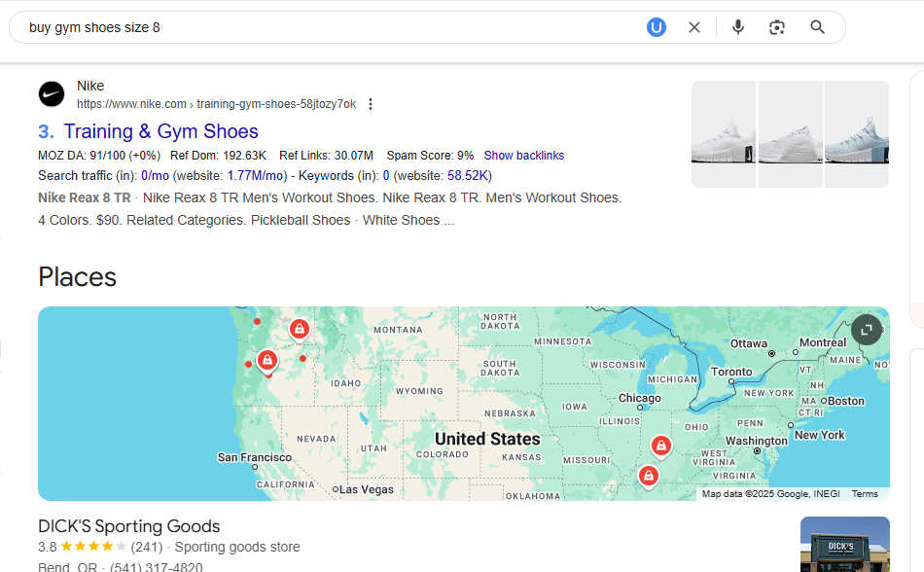Open the light blue shoe thumbnail
Screen dimensions: 924x572
coord(857,134)
